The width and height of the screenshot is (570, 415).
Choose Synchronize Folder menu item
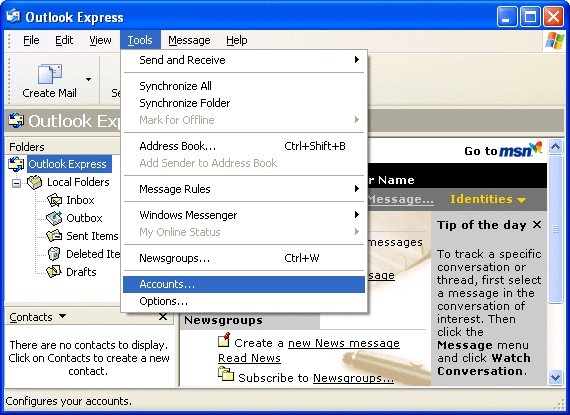[x=244, y=103]
